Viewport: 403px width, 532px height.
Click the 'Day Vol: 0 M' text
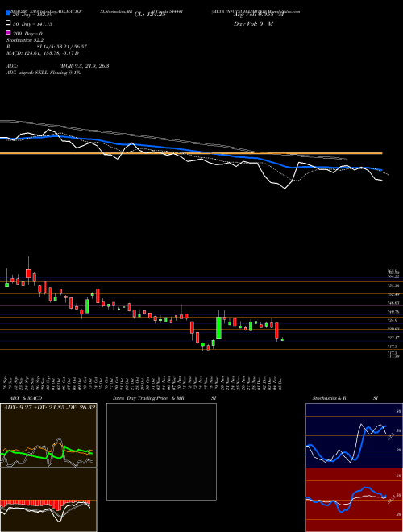click(x=253, y=24)
